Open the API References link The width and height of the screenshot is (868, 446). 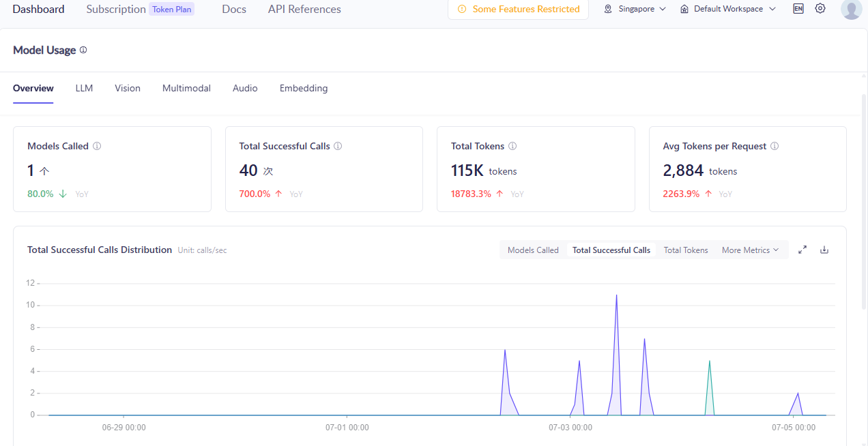(x=304, y=9)
